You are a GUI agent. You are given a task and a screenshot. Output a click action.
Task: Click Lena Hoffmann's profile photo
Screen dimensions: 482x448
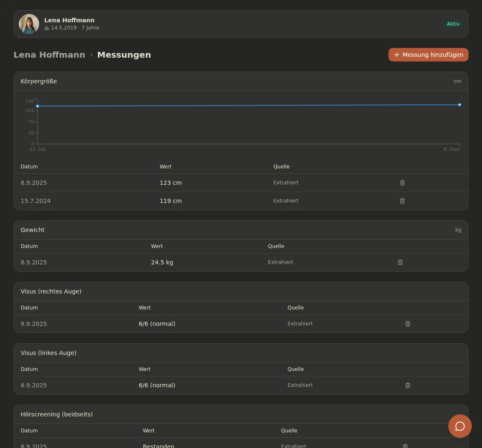click(29, 24)
